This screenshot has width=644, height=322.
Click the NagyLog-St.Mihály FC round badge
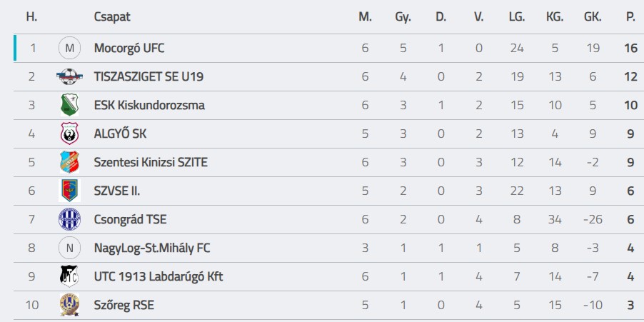(x=69, y=248)
